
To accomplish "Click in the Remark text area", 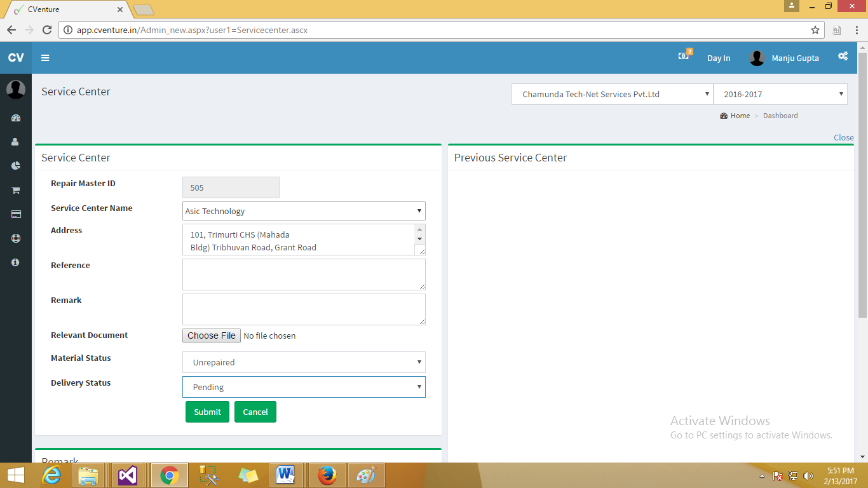I will [x=304, y=309].
